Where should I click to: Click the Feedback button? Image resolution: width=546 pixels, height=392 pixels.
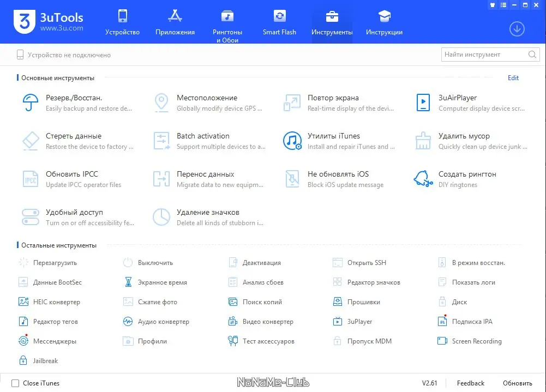pyautogui.click(x=470, y=383)
